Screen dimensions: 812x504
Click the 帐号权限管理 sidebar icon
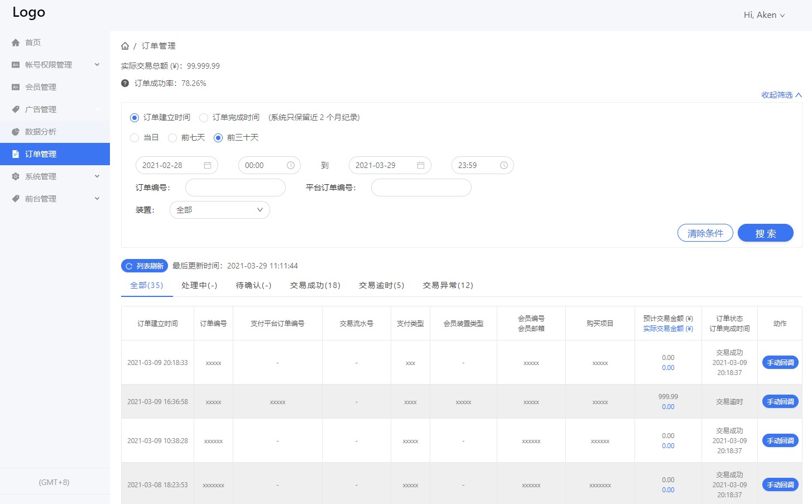(16, 65)
